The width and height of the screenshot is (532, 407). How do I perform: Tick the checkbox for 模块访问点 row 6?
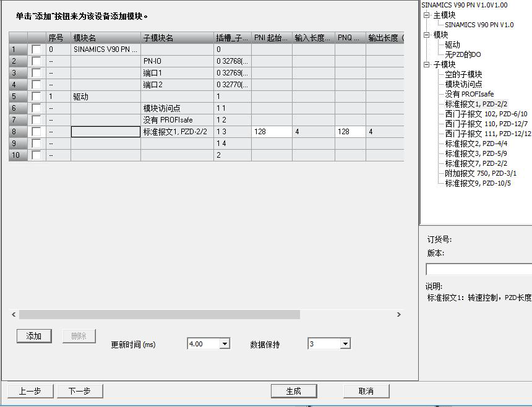pos(36,108)
